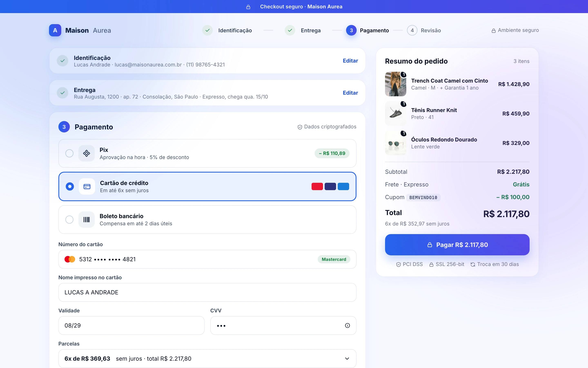Click the credit card icon
This screenshot has width=588, height=368.
(87, 186)
